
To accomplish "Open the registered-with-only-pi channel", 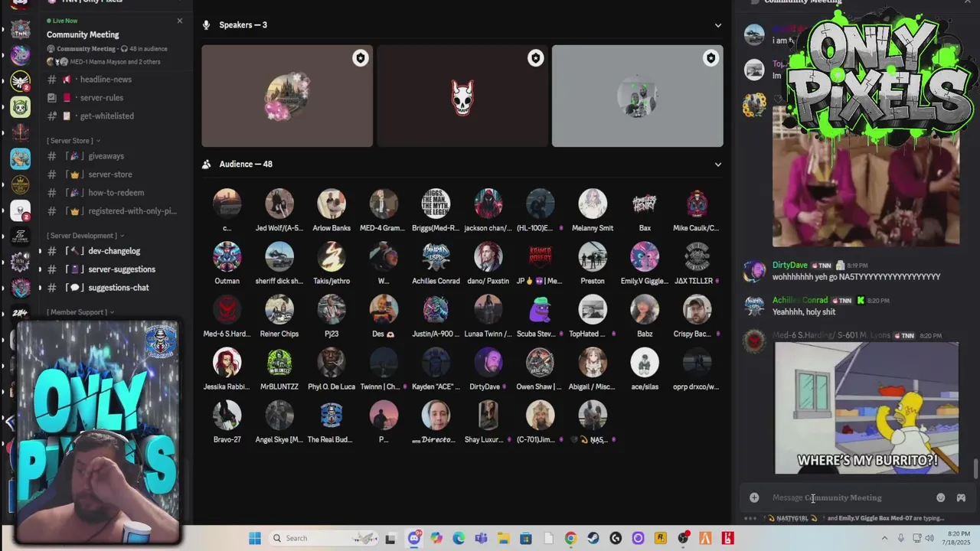I will coord(115,211).
